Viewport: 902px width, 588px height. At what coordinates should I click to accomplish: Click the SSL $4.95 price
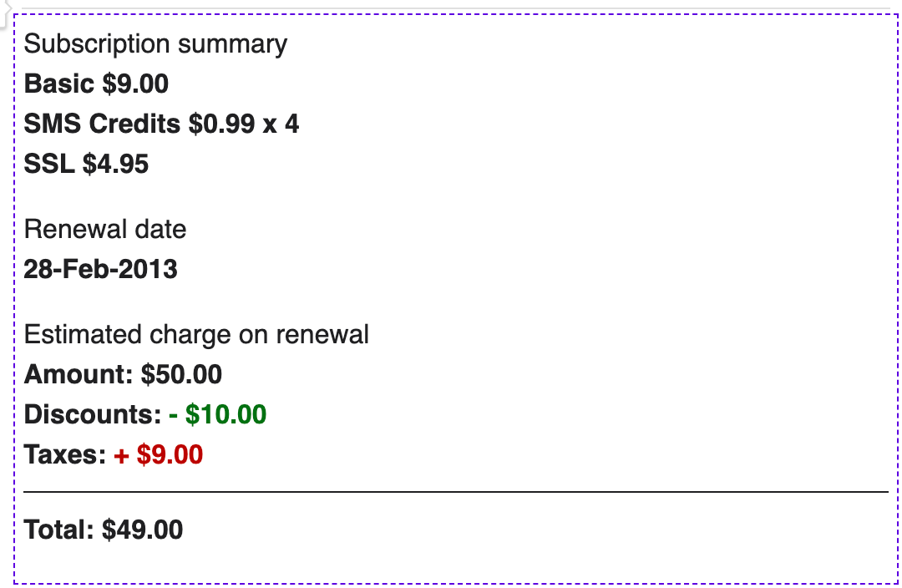point(115,164)
